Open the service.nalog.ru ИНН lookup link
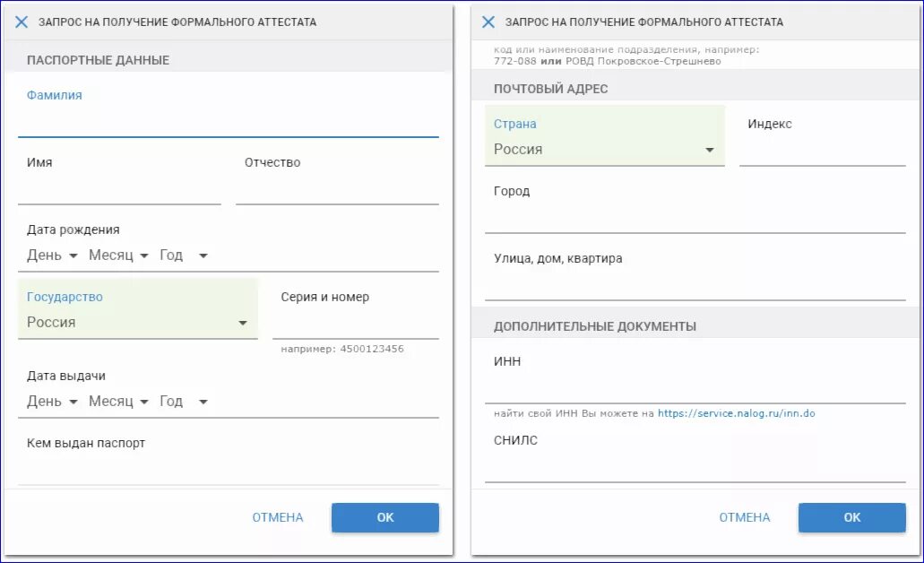924x563 pixels. (x=736, y=413)
